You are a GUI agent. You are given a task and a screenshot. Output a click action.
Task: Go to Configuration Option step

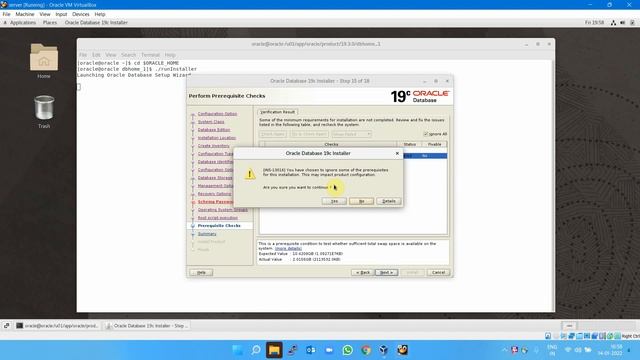click(217, 114)
